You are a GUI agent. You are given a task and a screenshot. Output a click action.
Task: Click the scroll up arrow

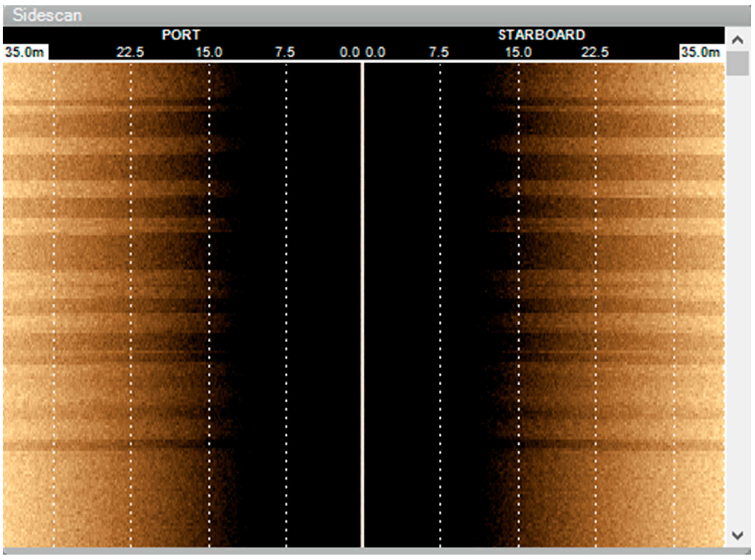tap(738, 40)
